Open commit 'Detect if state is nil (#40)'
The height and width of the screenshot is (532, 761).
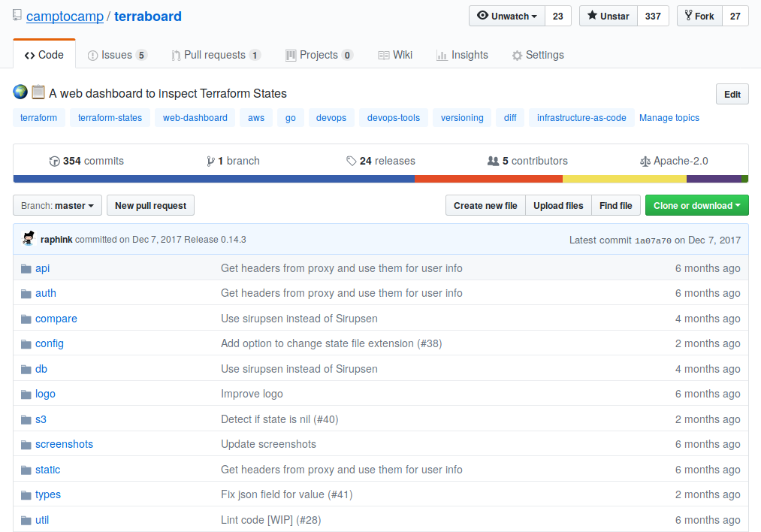pos(279,419)
